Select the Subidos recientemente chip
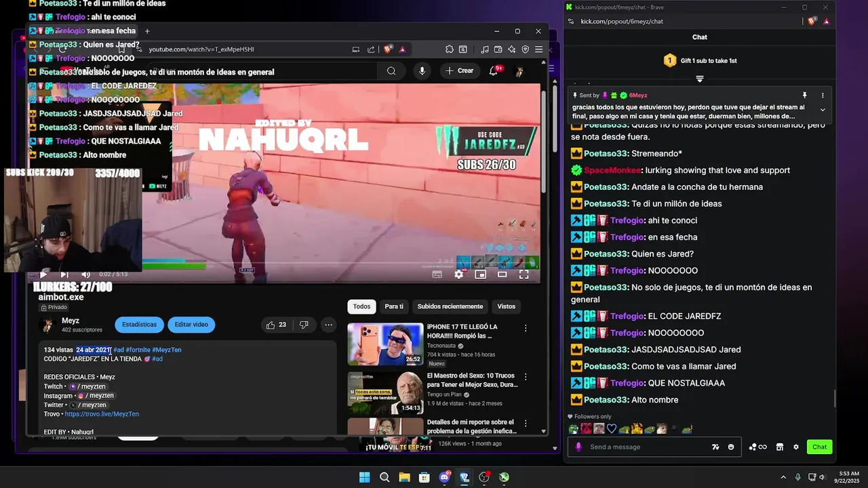Image resolution: width=868 pixels, height=488 pixels. (450, 306)
